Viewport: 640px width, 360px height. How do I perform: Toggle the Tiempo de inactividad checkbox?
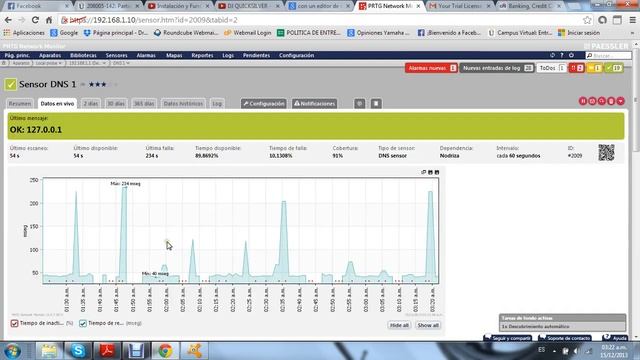(x=15, y=323)
